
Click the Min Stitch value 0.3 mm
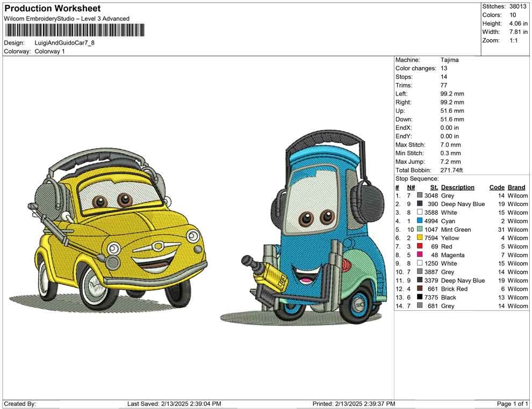click(450, 153)
